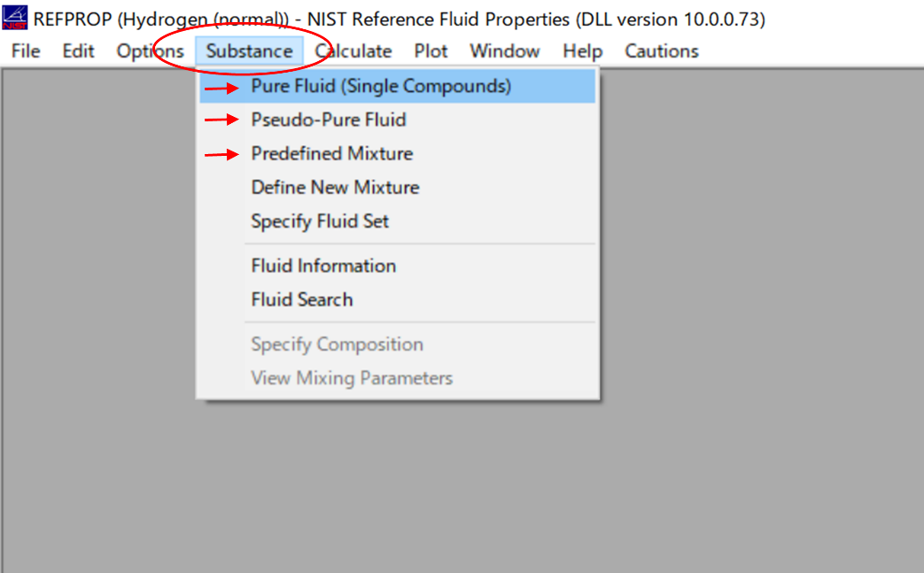924x573 pixels.
Task: Choose the Pseudo-Pure Fluid option
Action: click(329, 120)
